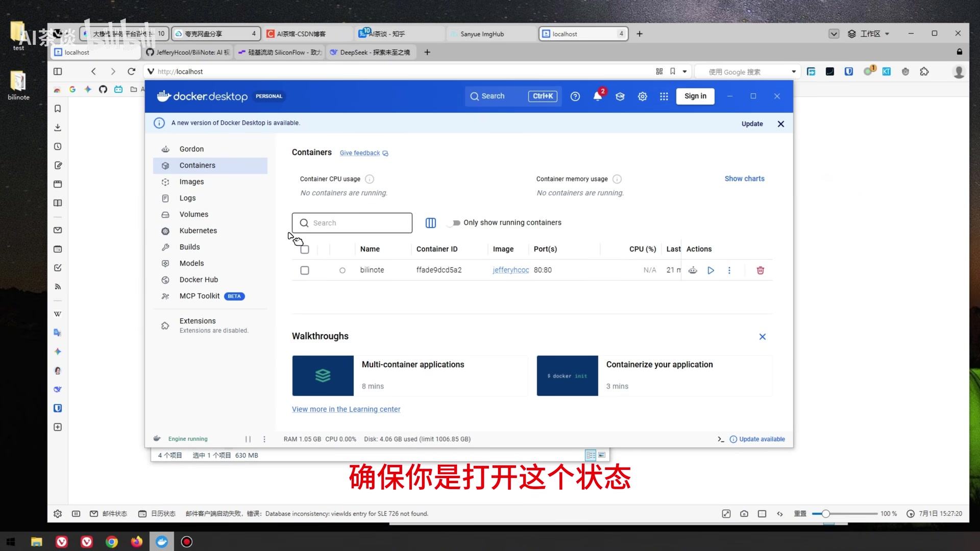This screenshot has width=980, height=551.
Task: Pause the Docker engine
Action: click(248, 439)
